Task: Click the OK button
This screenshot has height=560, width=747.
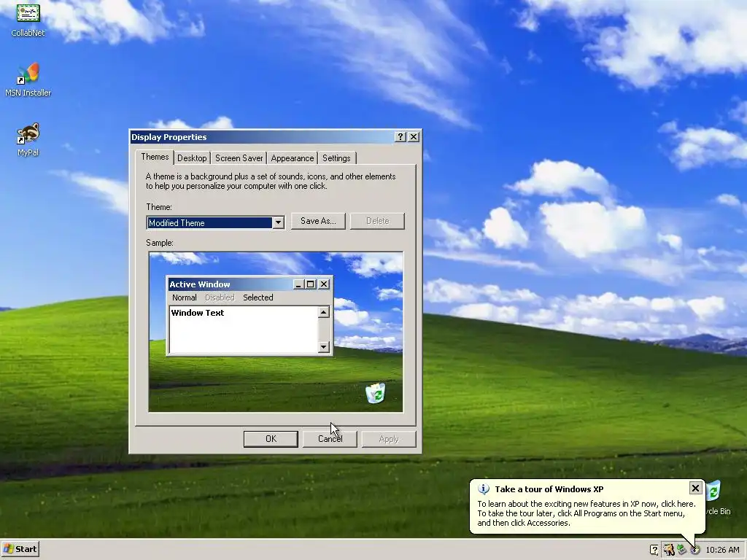Action: pyautogui.click(x=271, y=439)
